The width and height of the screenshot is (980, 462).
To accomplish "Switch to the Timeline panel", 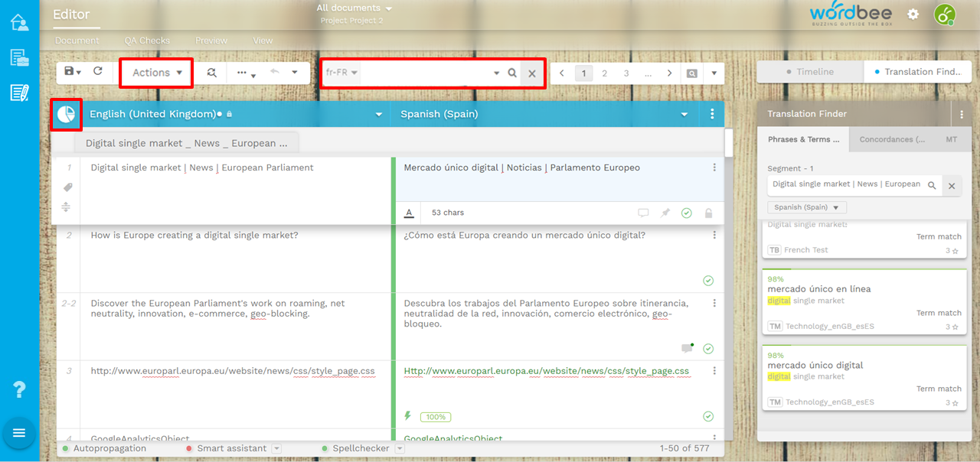I will tap(810, 72).
